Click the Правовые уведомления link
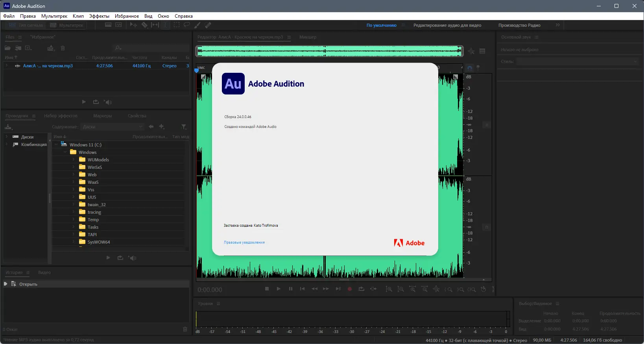Viewport: 644px width, 344px height. click(x=244, y=242)
